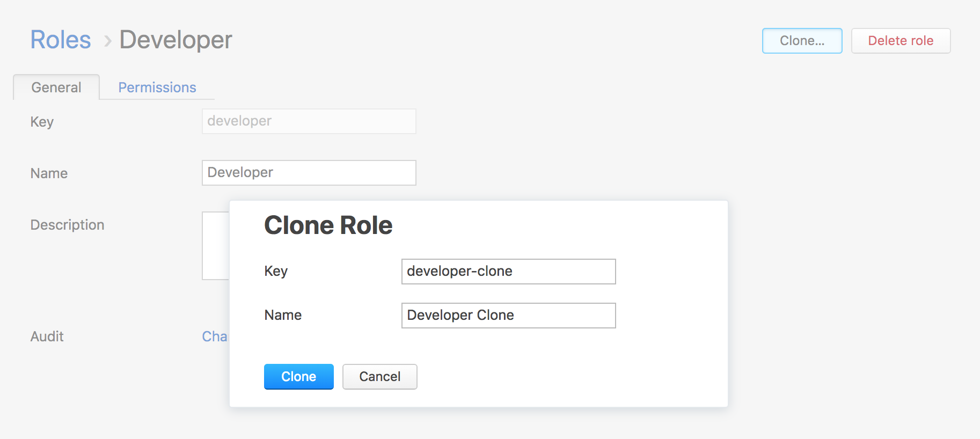Click the 'Audit' label
The image size is (980, 439).
47,336
